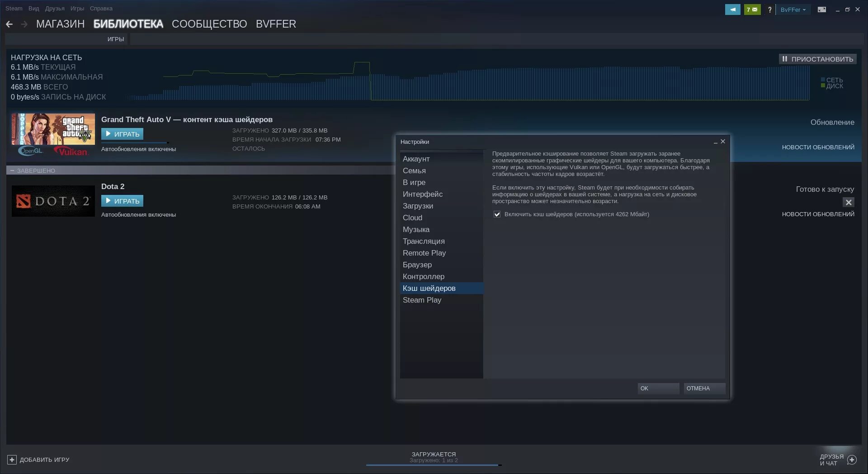Open the announcements megaphone icon

(x=732, y=9)
